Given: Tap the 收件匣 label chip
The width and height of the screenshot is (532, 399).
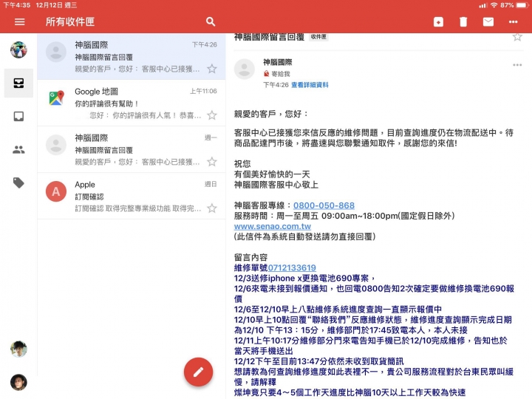Looking at the screenshot, I should 318,37.
